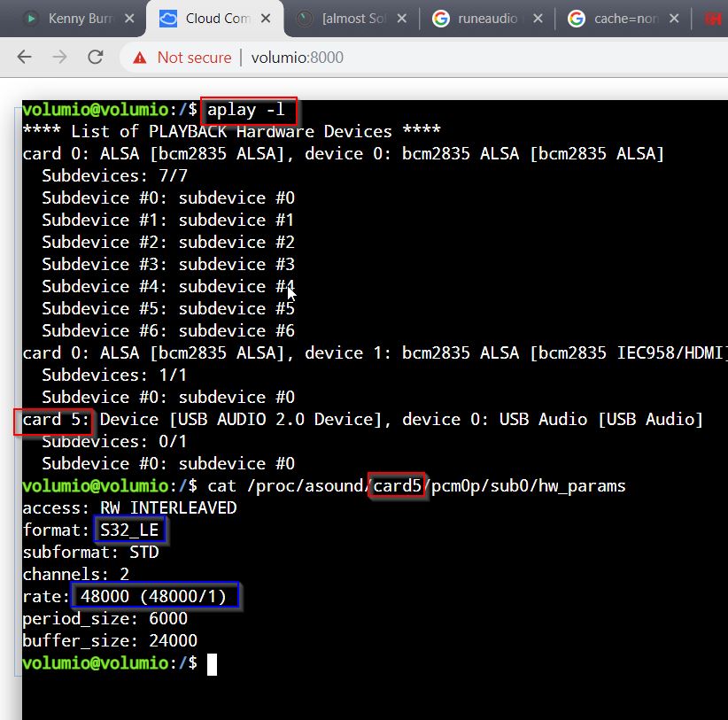728x720 pixels.
Task: Go forward to the next page
Action: click(x=60, y=57)
